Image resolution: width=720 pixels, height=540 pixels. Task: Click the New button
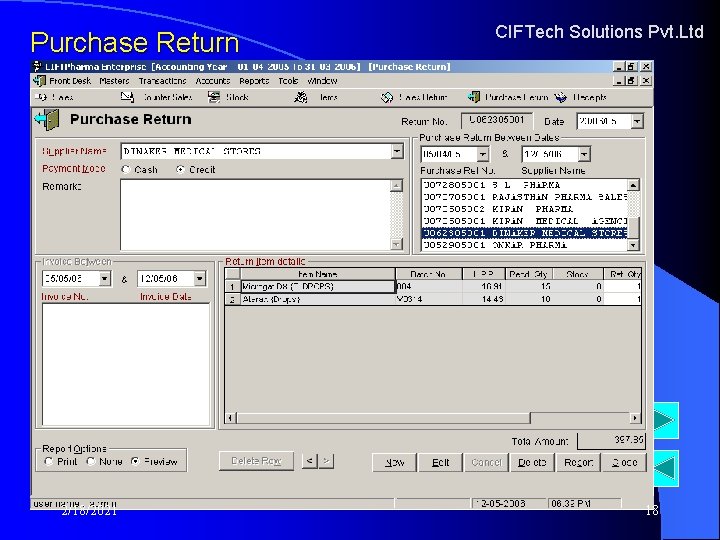(394, 462)
